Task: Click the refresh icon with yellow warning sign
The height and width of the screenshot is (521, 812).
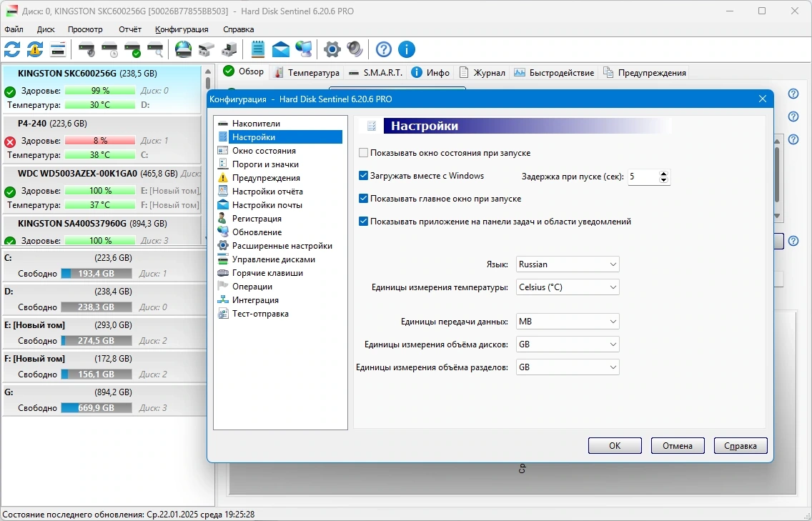Action: click(x=35, y=50)
